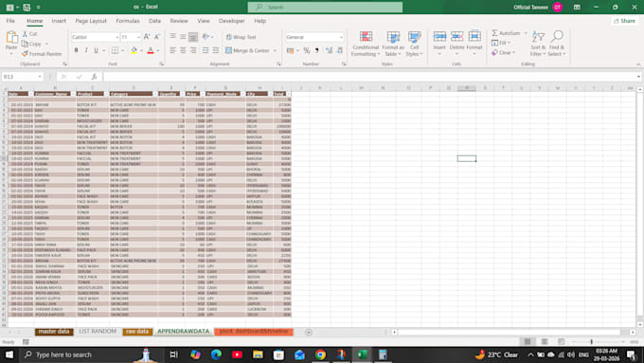Apply comma style
The width and height of the screenshot is (644, 363).
[x=316, y=50]
